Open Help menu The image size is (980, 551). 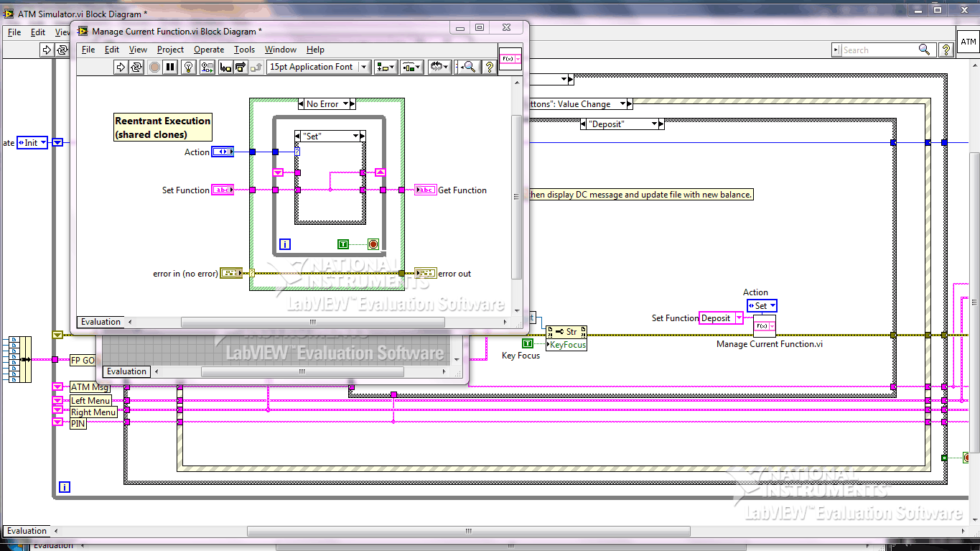coord(315,50)
